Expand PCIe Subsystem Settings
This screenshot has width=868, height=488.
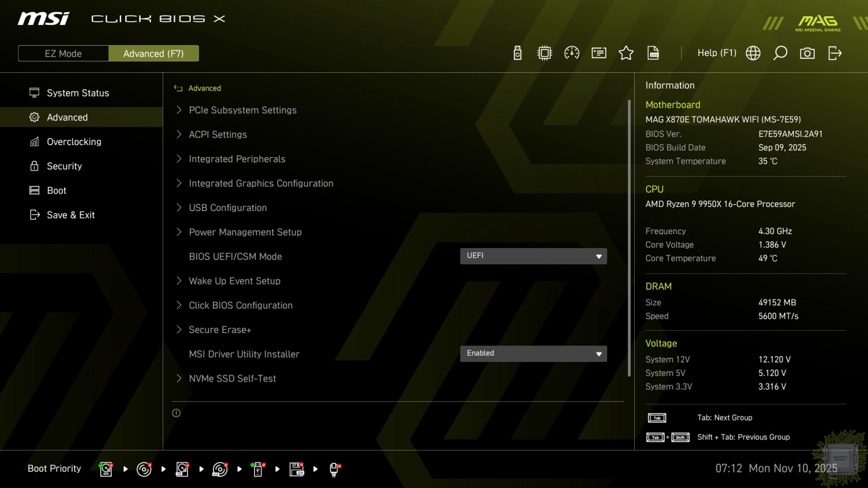[242, 110]
